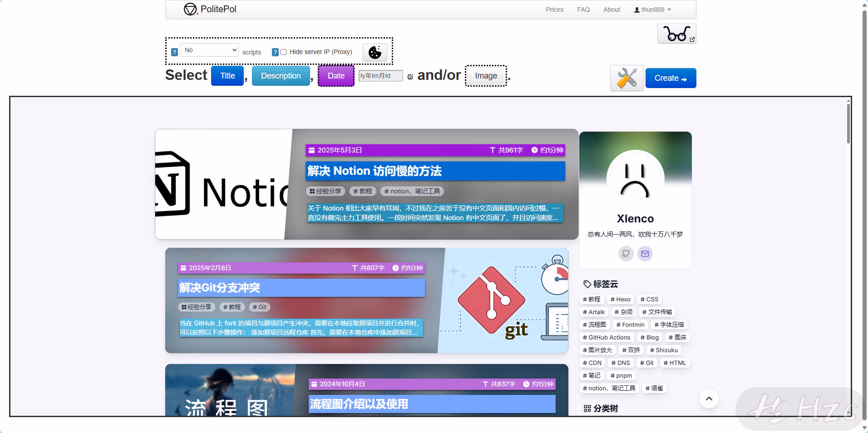
Task: Focus the date format input field
Action: pos(380,76)
